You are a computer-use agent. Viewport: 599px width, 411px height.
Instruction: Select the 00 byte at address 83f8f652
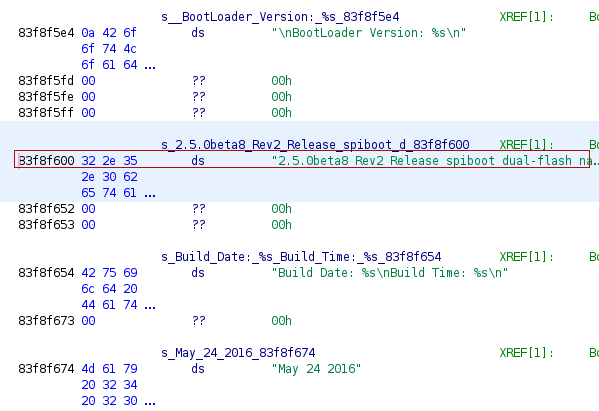(88, 209)
